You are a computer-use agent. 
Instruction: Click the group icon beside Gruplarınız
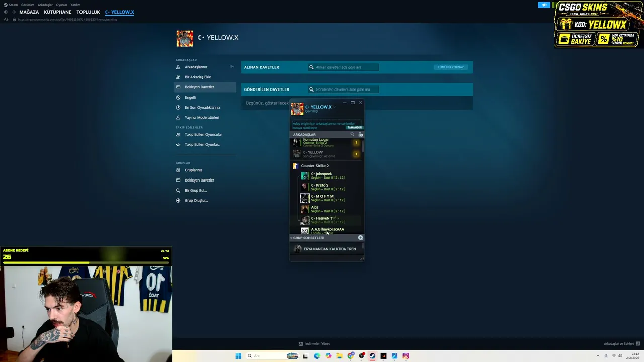coord(178,170)
